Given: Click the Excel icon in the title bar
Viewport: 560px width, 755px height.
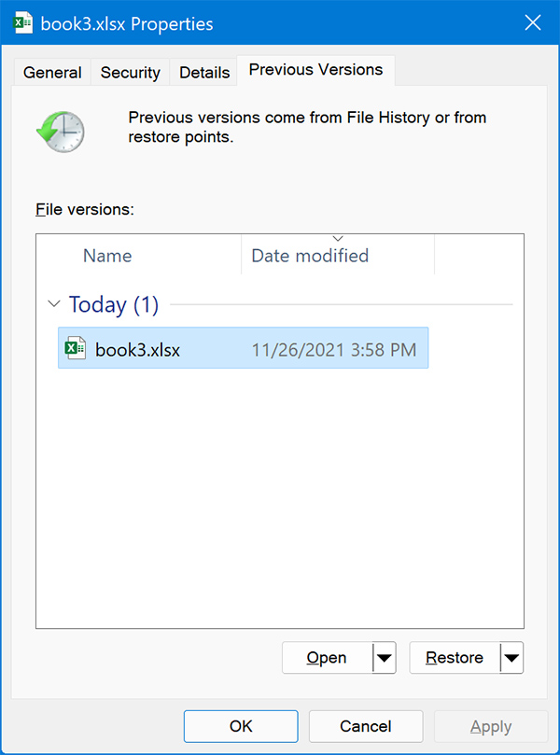Looking at the screenshot, I should (x=22, y=21).
